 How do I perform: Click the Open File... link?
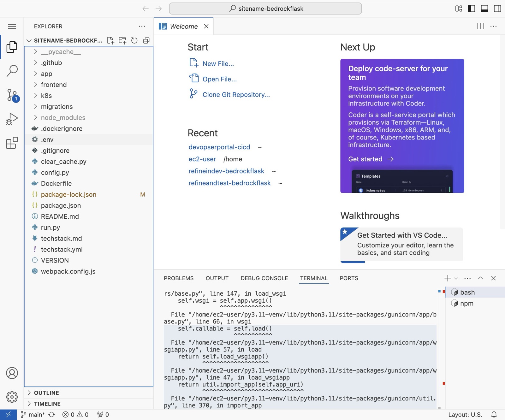point(213,79)
